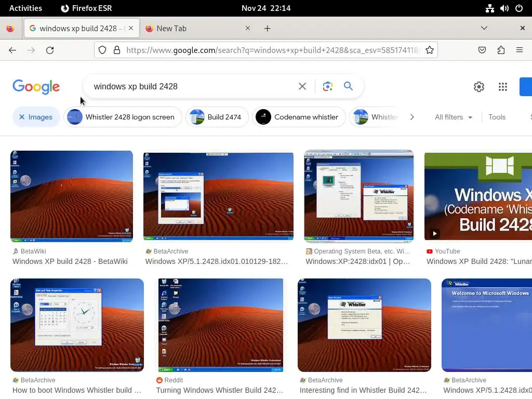Screen dimensions: 532x399
Task: Clear the Google search box text
Action: tap(302, 87)
